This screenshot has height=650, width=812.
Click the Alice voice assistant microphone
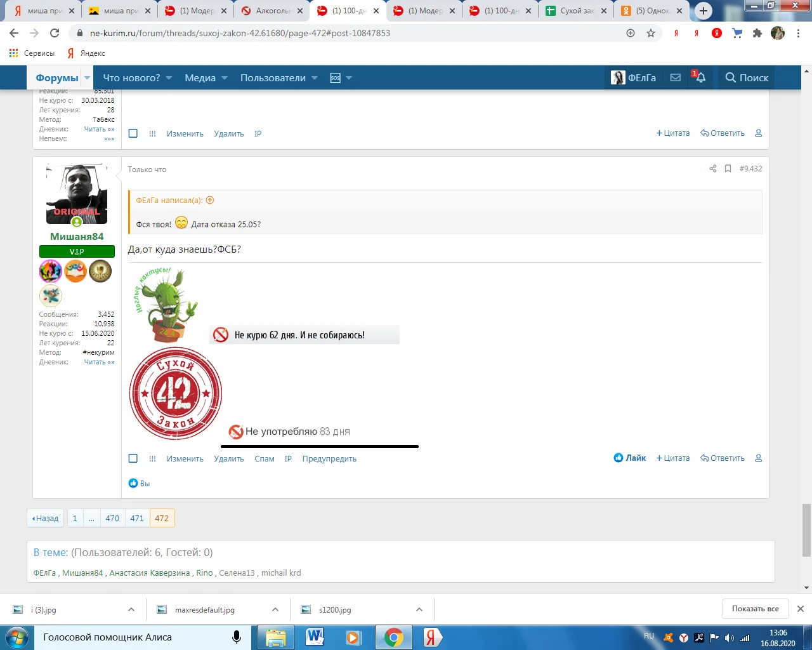click(x=237, y=637)
